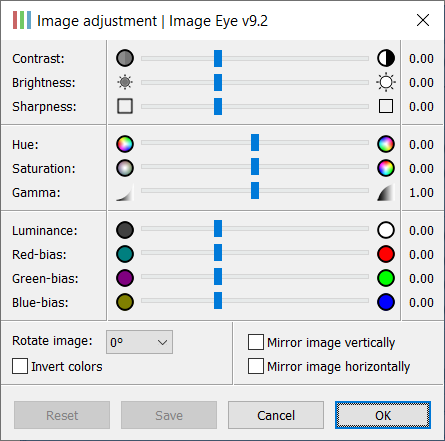
Task: Click the fully saturated color sphere icon
Action: click(386, 168)
